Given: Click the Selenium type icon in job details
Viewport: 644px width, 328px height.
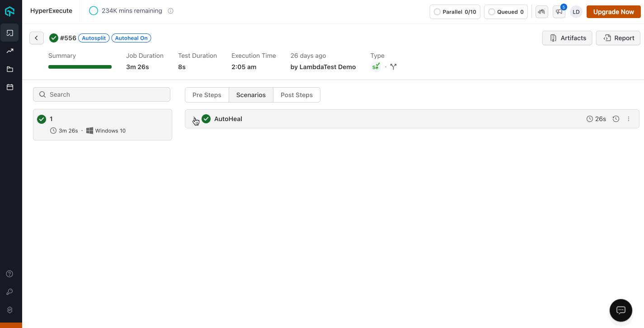Looking at the screenshot, I should click(x=376, y=66).
